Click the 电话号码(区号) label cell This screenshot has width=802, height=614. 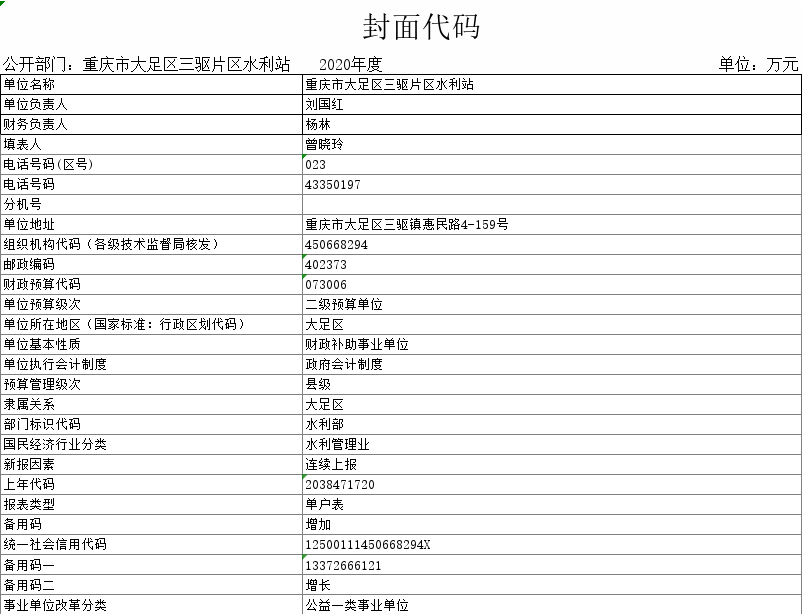[152, 164]
